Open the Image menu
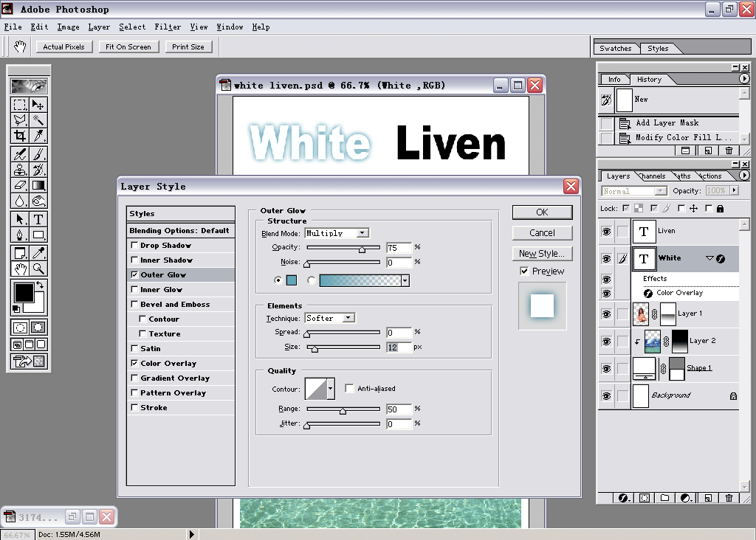 [x=68, y=27]
